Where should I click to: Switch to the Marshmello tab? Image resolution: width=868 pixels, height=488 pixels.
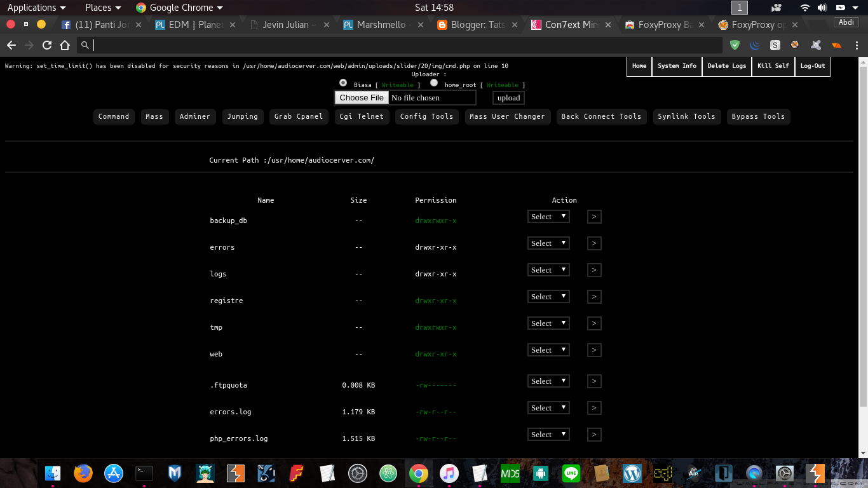click(382, 25)
